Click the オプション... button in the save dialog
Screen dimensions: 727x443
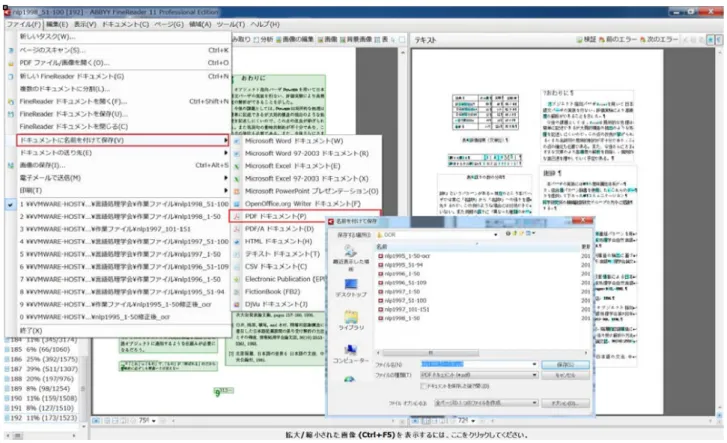click(565, 403)
